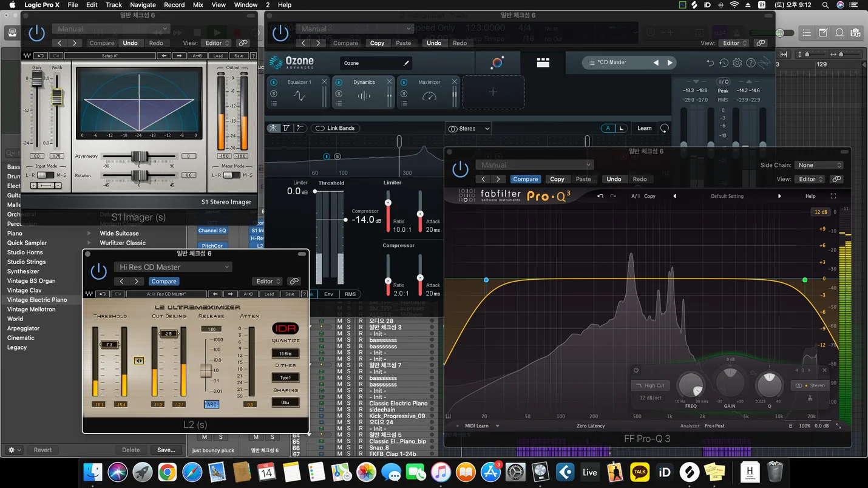Click 16 Bits quantize field in L2
Screen dimensions: 868x488
point(285,353)
